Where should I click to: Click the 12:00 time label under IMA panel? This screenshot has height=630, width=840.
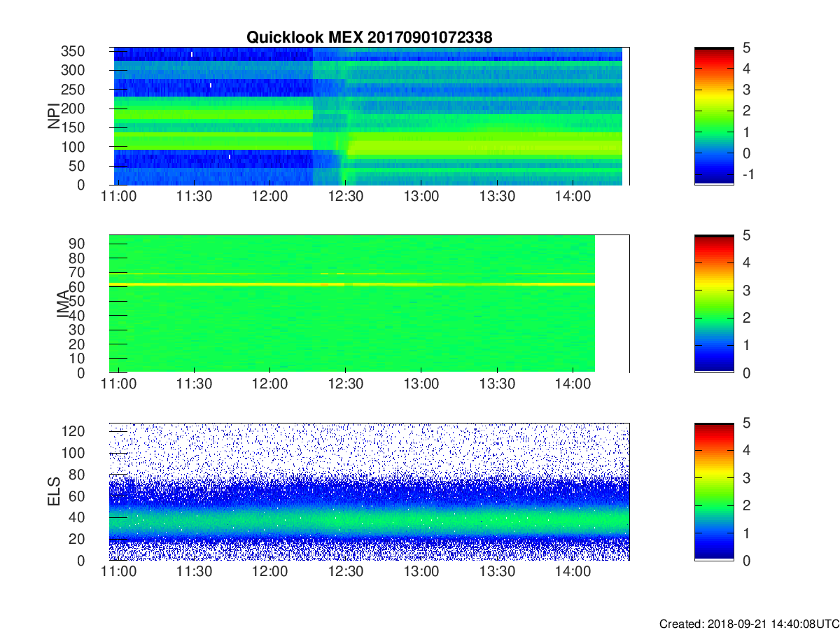coord(269,384)
